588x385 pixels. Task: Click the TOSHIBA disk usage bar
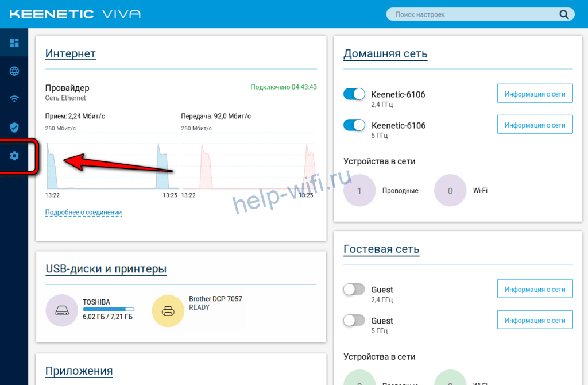pyautogui.click(x=109, y=309)
